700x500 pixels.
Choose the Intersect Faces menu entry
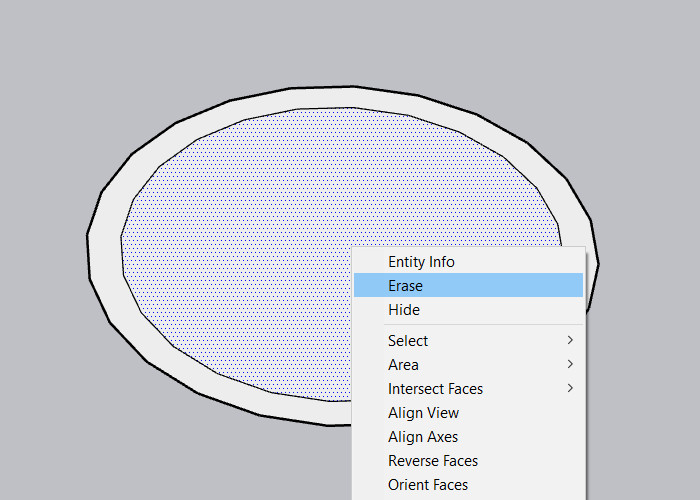coord(435,389)
